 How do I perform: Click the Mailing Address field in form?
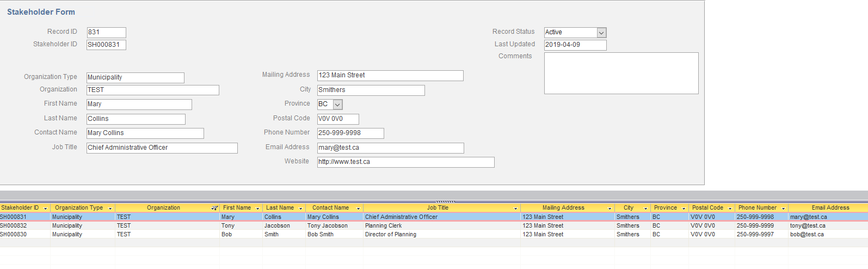click(390, 75)
